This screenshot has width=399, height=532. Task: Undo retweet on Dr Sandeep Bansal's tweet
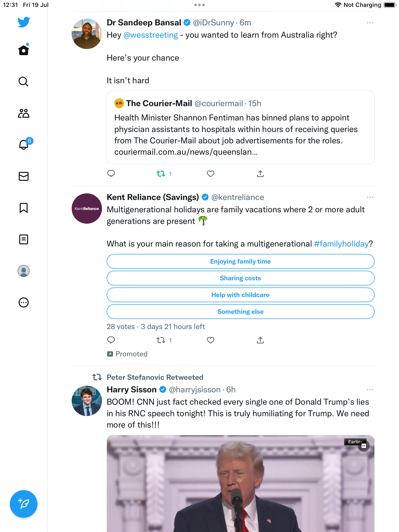[161, 174]
